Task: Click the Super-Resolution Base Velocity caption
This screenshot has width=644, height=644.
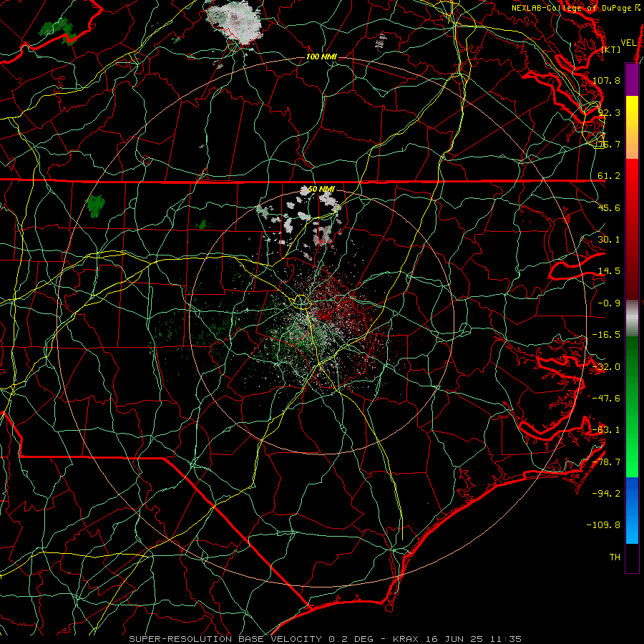Action: (326, 639)
